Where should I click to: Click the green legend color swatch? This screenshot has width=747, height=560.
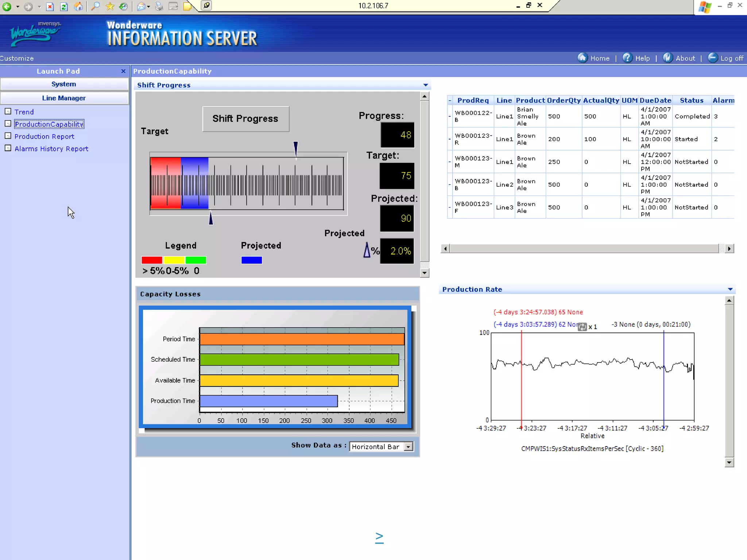[x=196, y=260]
